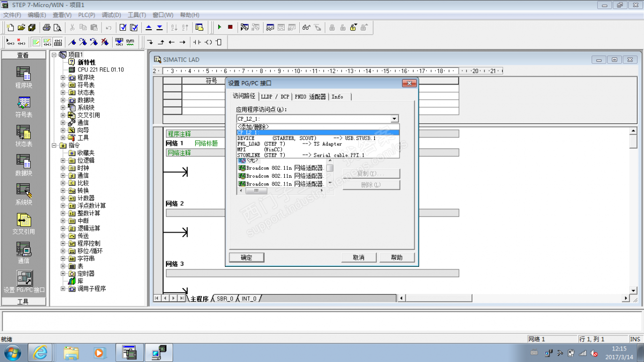Click the Line Down ladder toolbar icon
The height and width of the screenshot is (362, 644).
pos(150,42)
